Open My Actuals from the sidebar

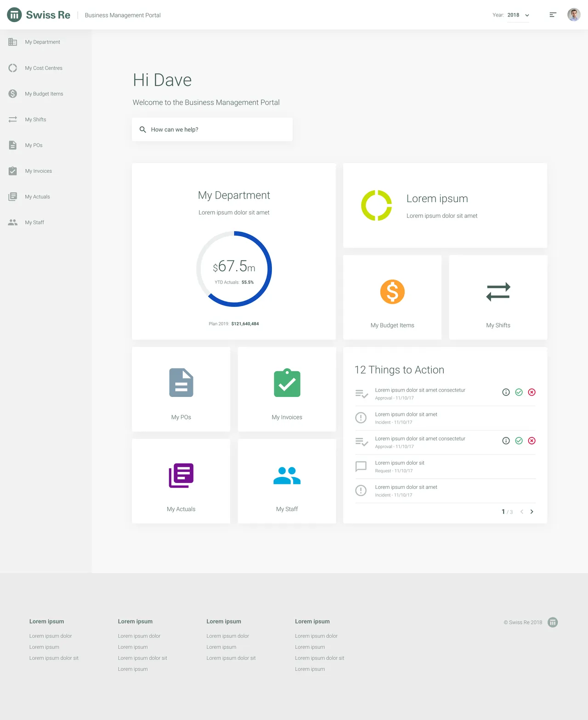point(12,196)
